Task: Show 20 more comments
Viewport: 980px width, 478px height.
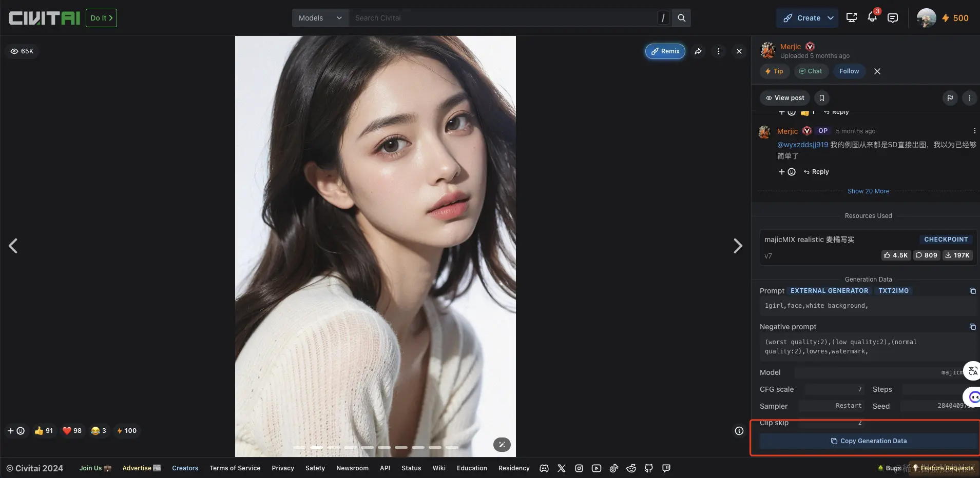Action: coord(869,191)
